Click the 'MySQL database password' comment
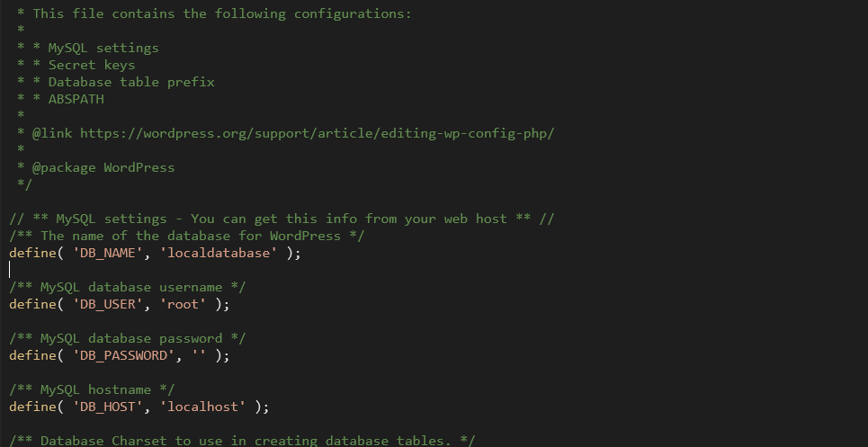The height and width of the screenshot is (447, 868). click(128, 338)
